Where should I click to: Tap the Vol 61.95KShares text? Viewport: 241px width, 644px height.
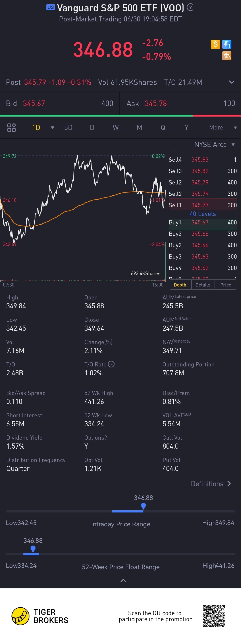(x=127, y=82)
